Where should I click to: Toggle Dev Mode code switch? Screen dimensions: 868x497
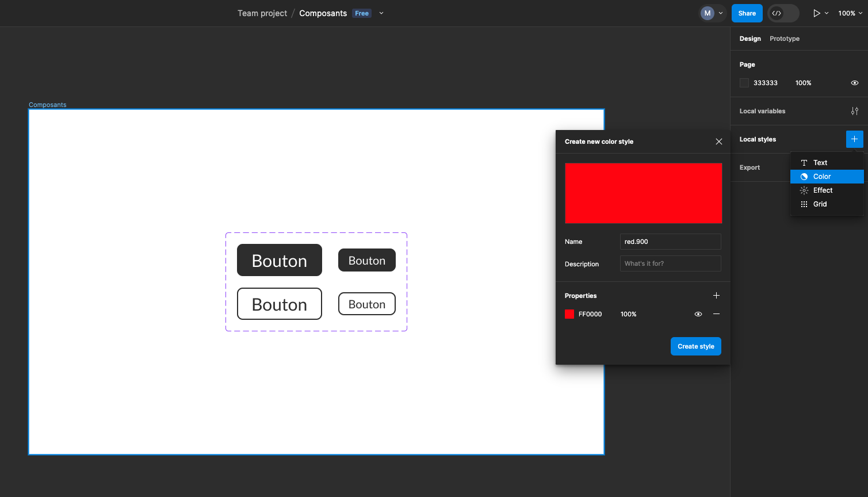click(x=783, y=13)
